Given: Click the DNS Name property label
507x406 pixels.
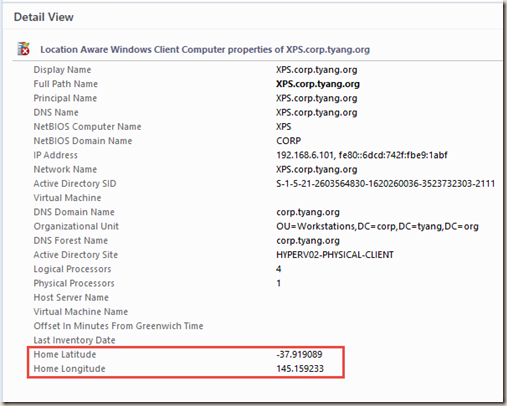Looking at the screenshot, I should (x=56, y=112).
